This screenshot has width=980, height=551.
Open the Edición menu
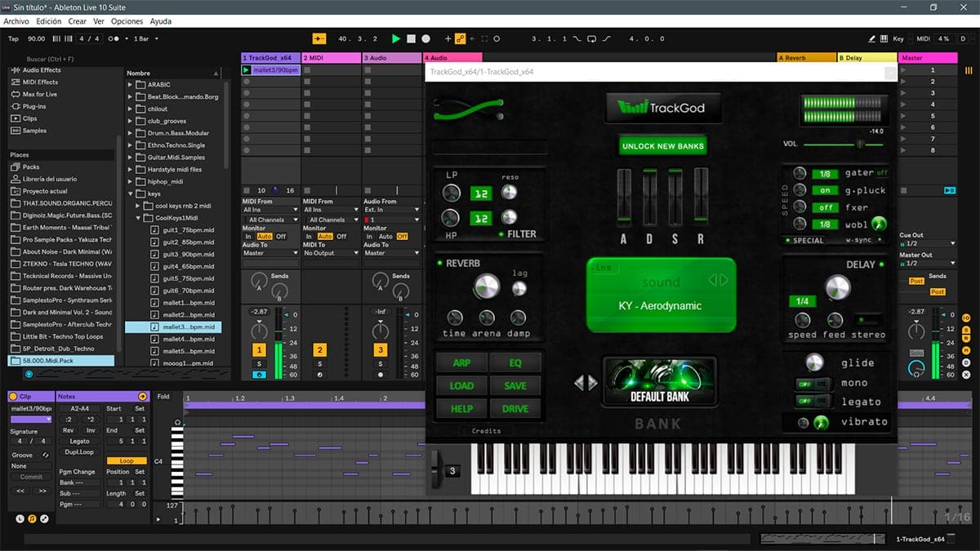point(48,21)
